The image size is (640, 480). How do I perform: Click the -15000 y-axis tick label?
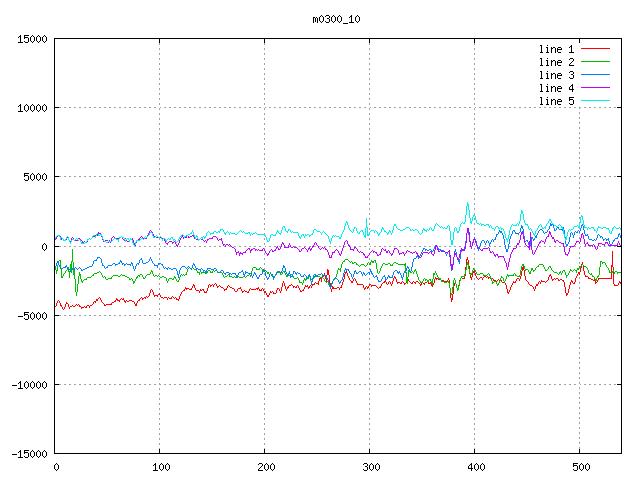(x=28, y=453)
